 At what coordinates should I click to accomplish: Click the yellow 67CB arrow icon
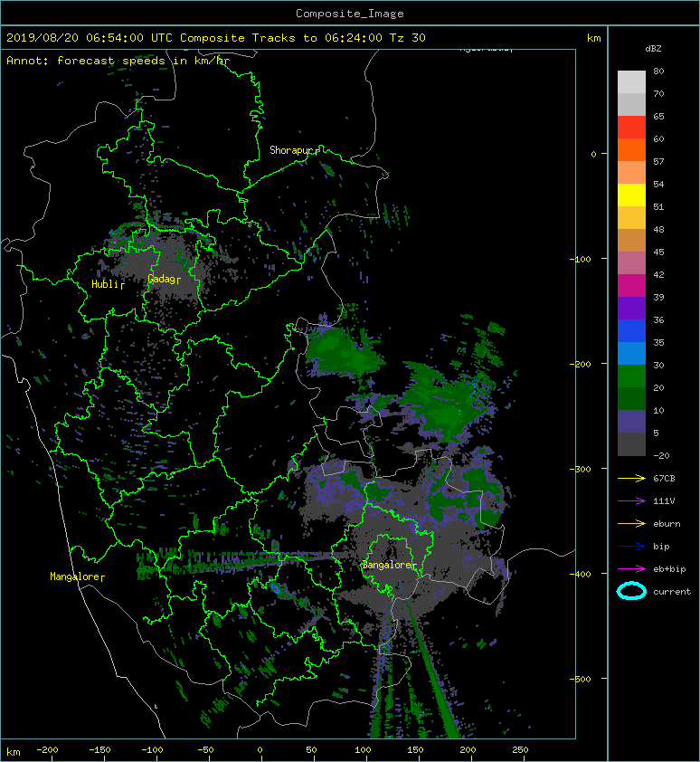[x=631, y=478]
